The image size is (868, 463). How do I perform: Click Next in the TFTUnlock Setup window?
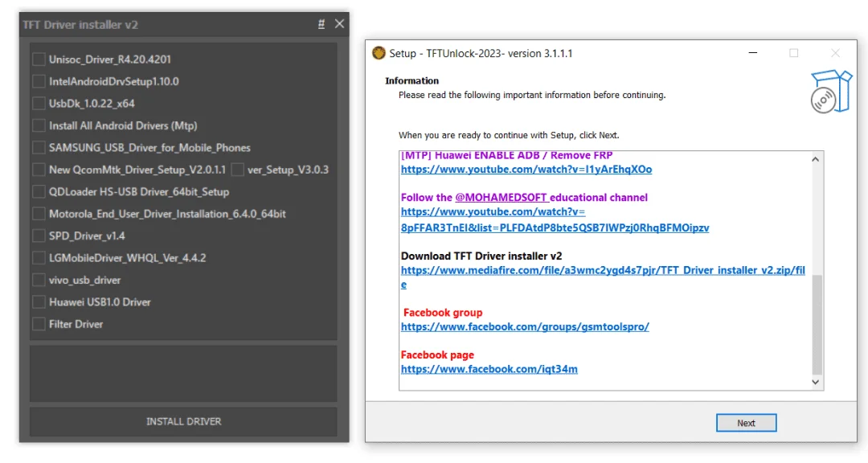[746, 423]
